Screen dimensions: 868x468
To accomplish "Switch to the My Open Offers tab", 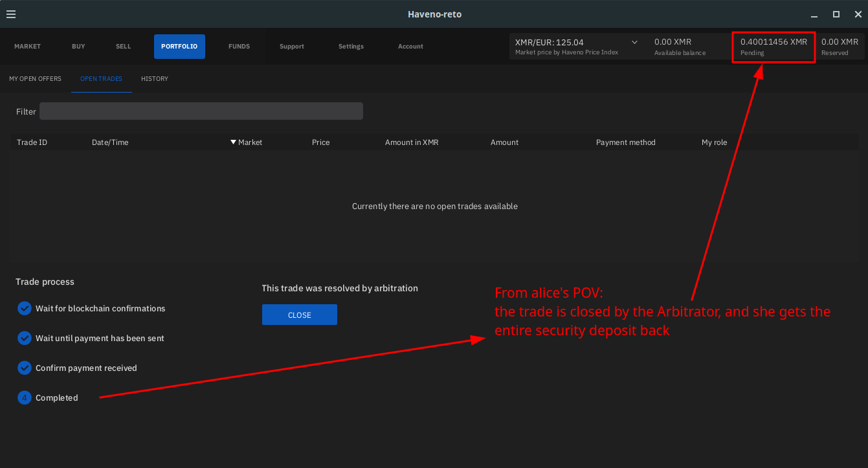I will pos(35,79).
